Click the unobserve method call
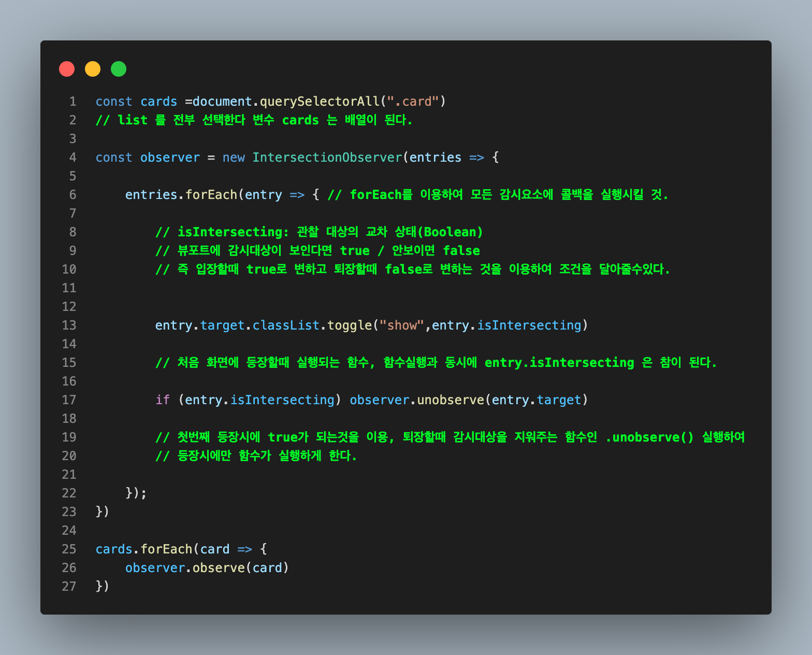Image resolution: width=812 pixels, height=655 pixels. point(450,400)
